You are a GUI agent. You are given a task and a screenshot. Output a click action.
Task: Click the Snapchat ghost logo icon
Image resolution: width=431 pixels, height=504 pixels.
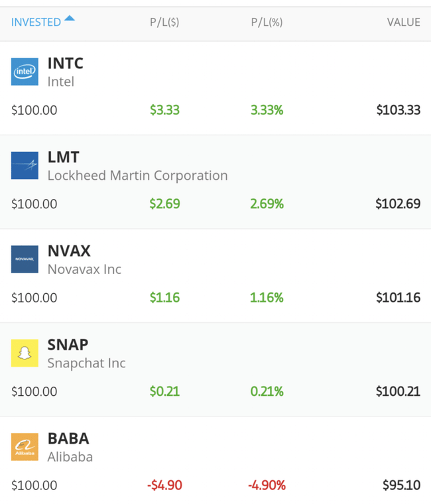click(x=25, y=353)
